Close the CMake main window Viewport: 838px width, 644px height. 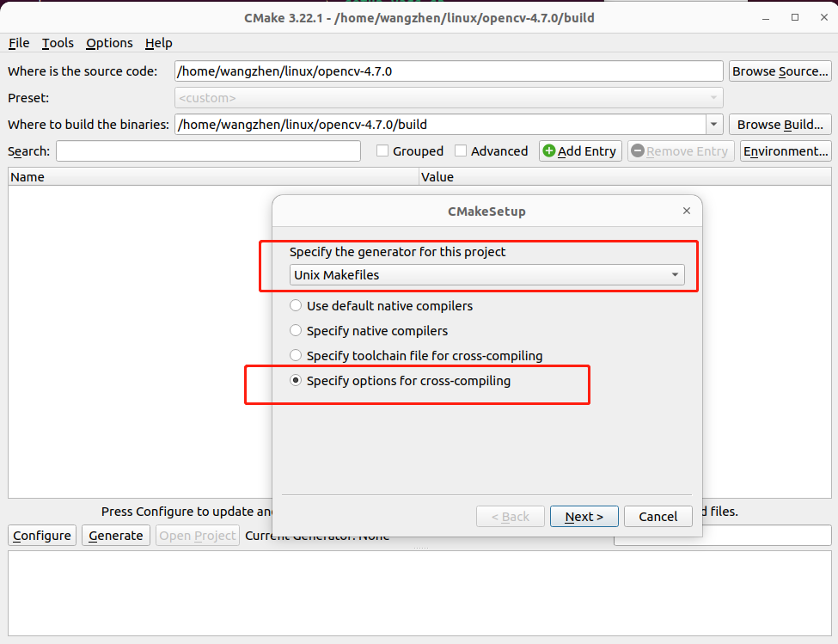point(823,18)
